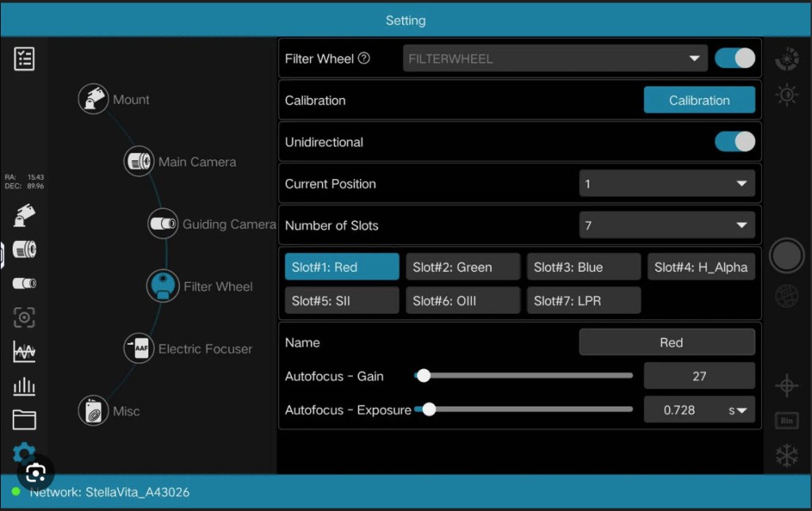812x511 pixels.
Task: Toggle the Filter Wheel connection switch
Action: click(734, 59)
